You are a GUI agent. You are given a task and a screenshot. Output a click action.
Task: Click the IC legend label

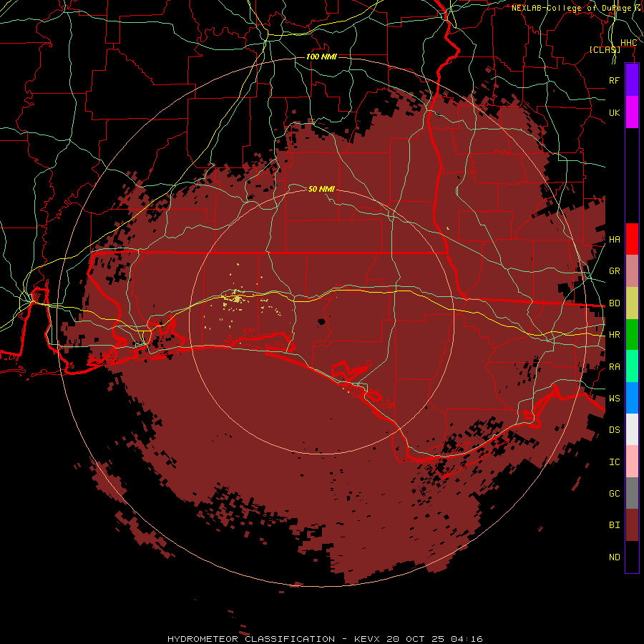614,462
